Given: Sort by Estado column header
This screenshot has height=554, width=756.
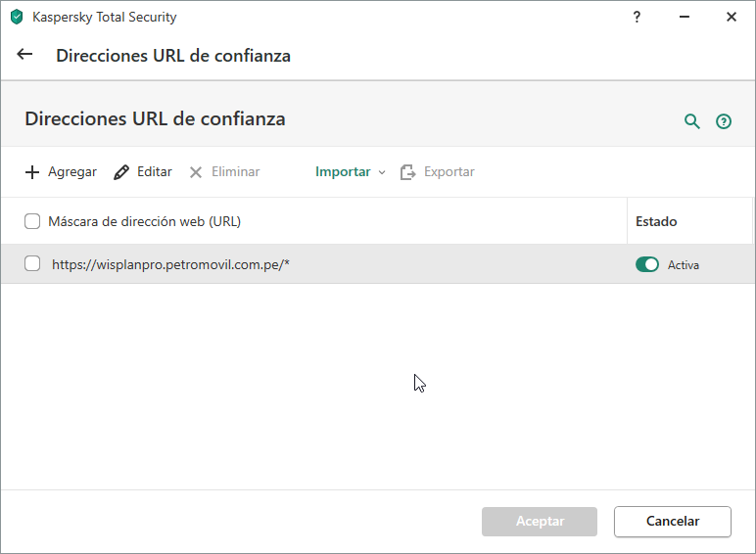Looking at the screenshot, I should 656,221.
